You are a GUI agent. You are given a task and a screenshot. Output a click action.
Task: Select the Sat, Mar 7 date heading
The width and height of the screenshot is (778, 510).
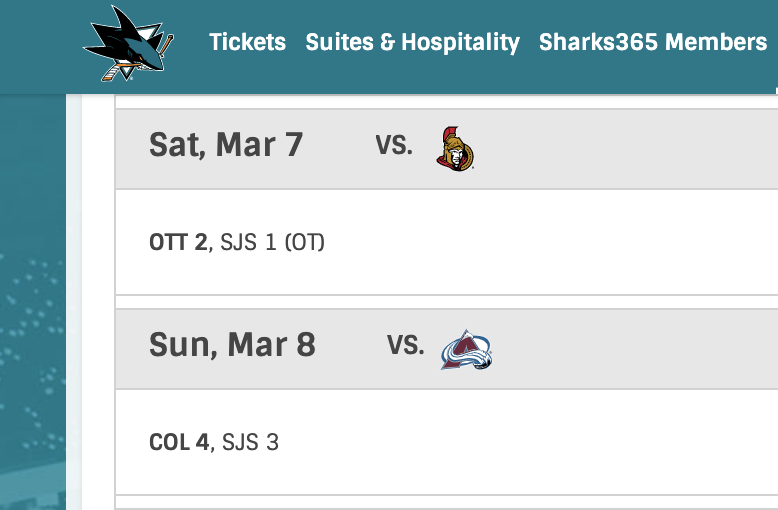pos(226,145)
